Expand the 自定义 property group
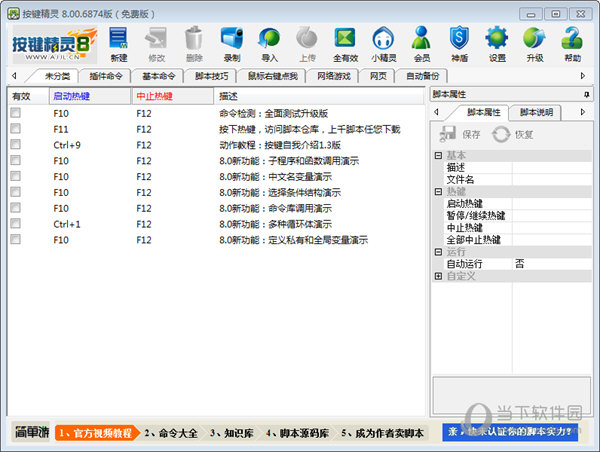Image resolution: width=600 pixels, height=452 pixels. 439,276
